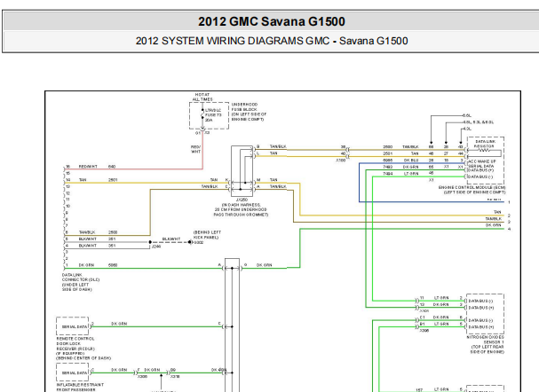Click the 'UNDERHOOD FUSE BLOCK' label
The height and width of the screenshot is (392, 539).
coord(244,106)
